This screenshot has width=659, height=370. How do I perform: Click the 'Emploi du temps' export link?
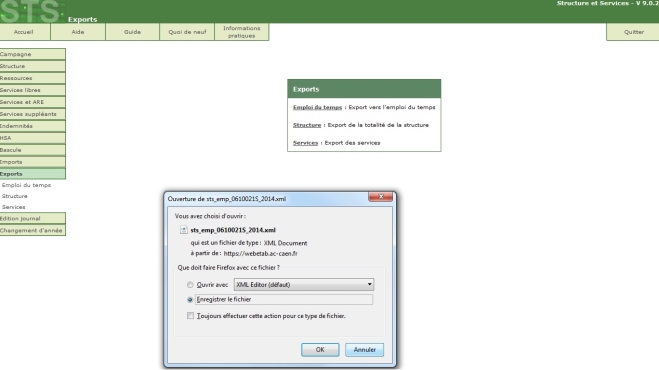[317, 107]
